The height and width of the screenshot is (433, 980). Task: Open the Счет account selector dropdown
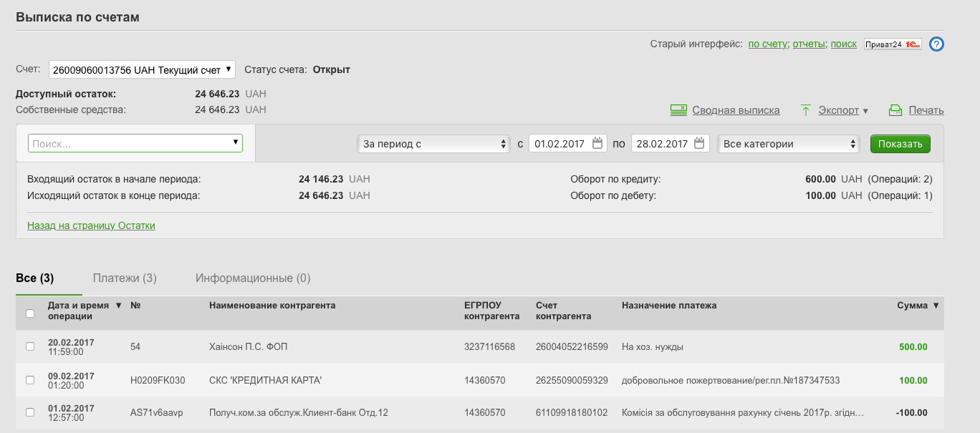(142, 69)
